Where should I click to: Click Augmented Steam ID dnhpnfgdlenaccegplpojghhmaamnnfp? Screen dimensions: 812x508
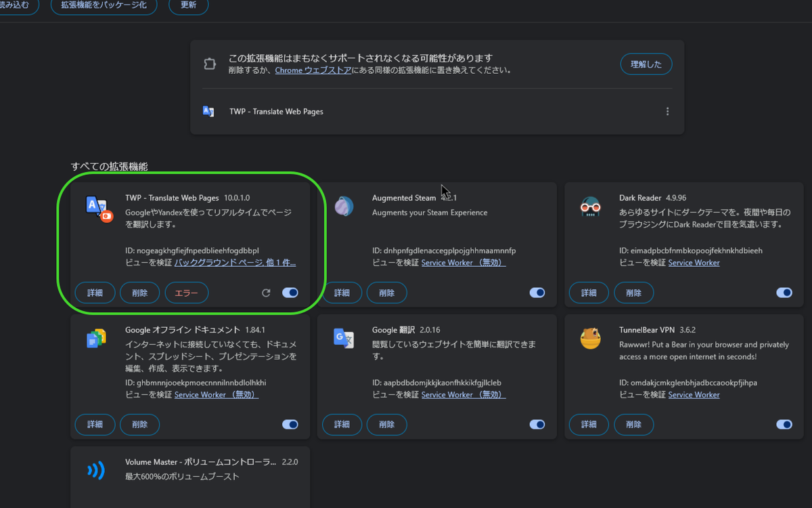(444, 251)
